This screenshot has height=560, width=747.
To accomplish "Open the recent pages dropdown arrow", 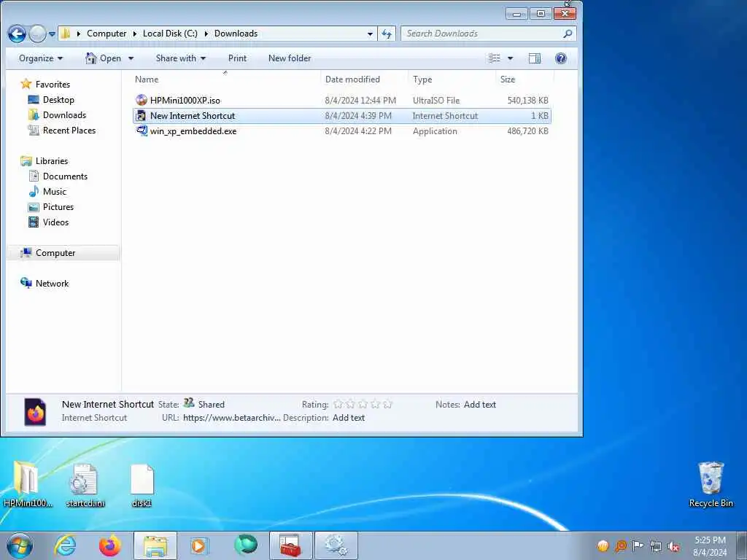I will pyautogui.click(x=52, y=34).
